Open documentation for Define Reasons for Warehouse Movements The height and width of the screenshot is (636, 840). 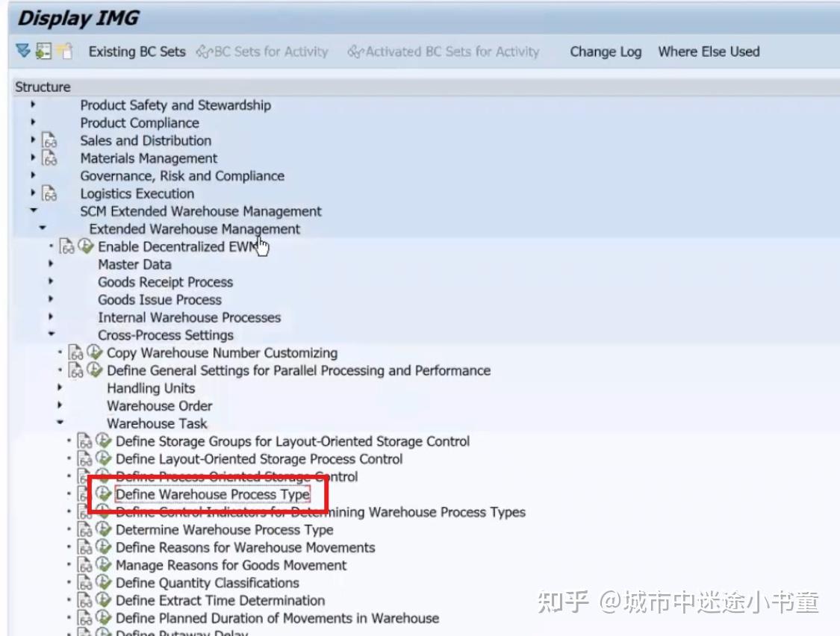[x=84, y=547]
